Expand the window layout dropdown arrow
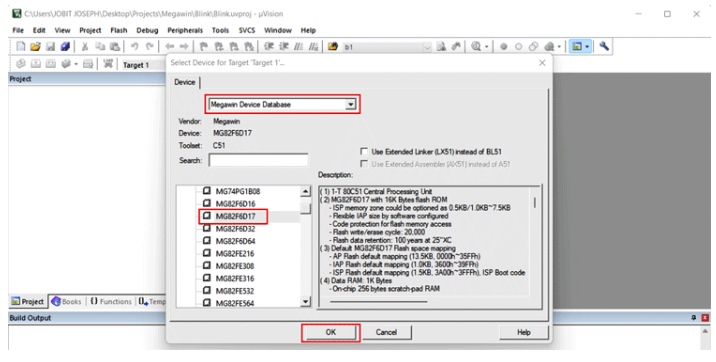The width and height of the screenshot is (716, 362). click(587, 47)
